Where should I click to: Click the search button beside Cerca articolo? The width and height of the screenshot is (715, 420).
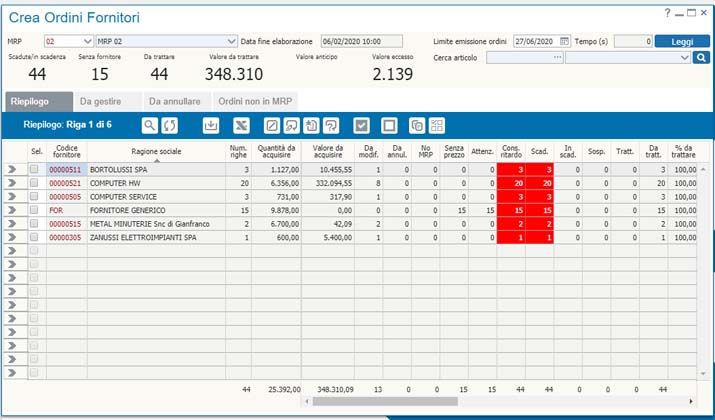(701, 58)
